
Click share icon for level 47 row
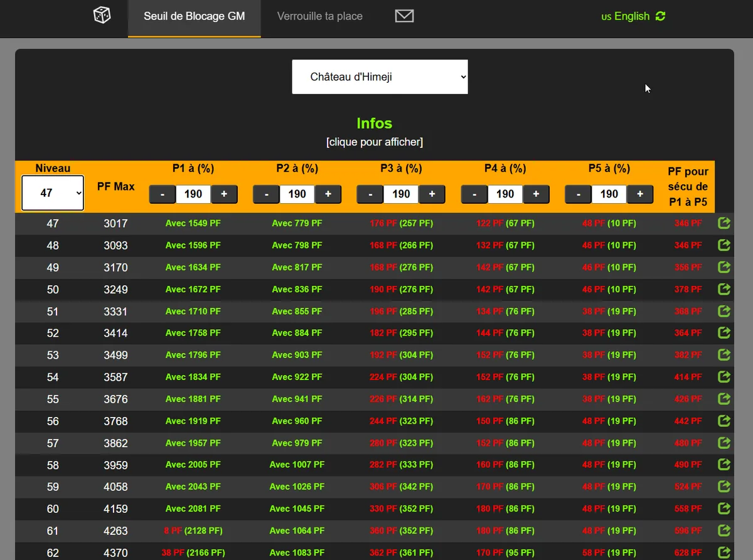(724, 223)
